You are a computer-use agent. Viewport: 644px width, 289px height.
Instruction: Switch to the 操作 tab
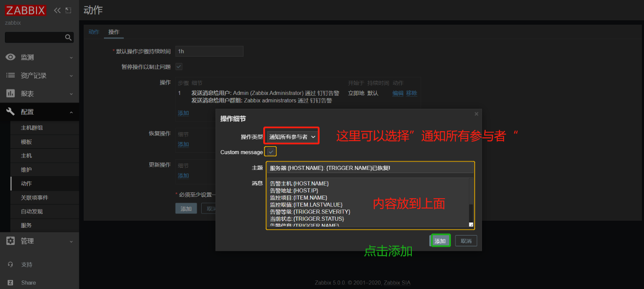(x=114, y=32)
